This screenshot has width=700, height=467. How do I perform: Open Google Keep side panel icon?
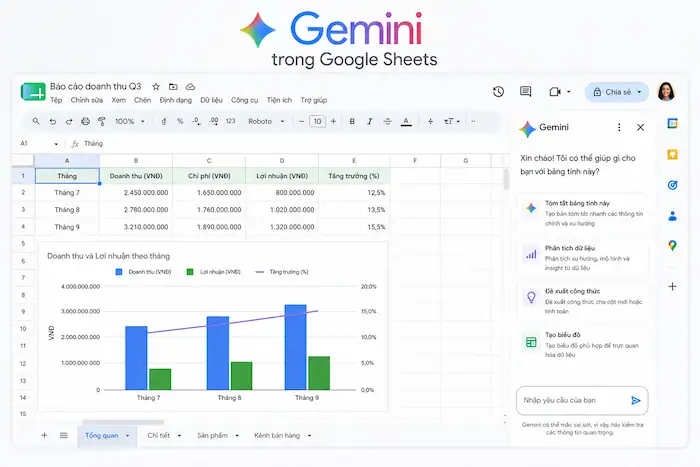pos(672,154)
